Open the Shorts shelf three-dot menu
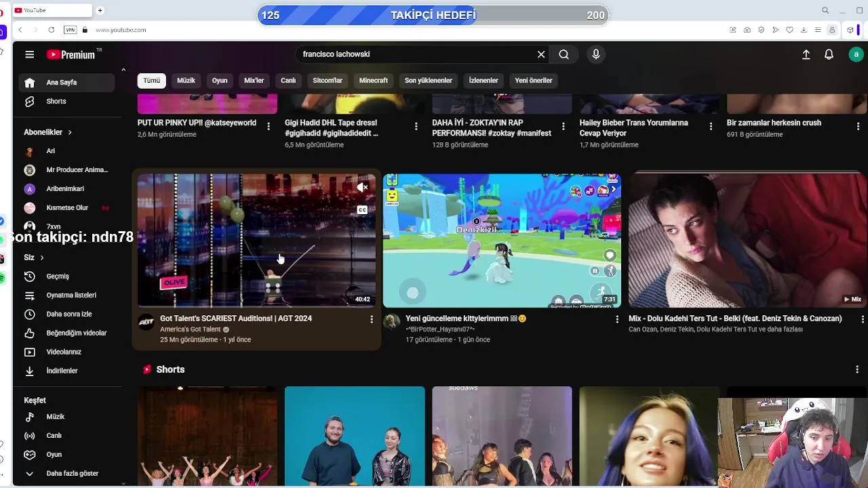Screen dimensions: 868x488 (x=857, y=369)
